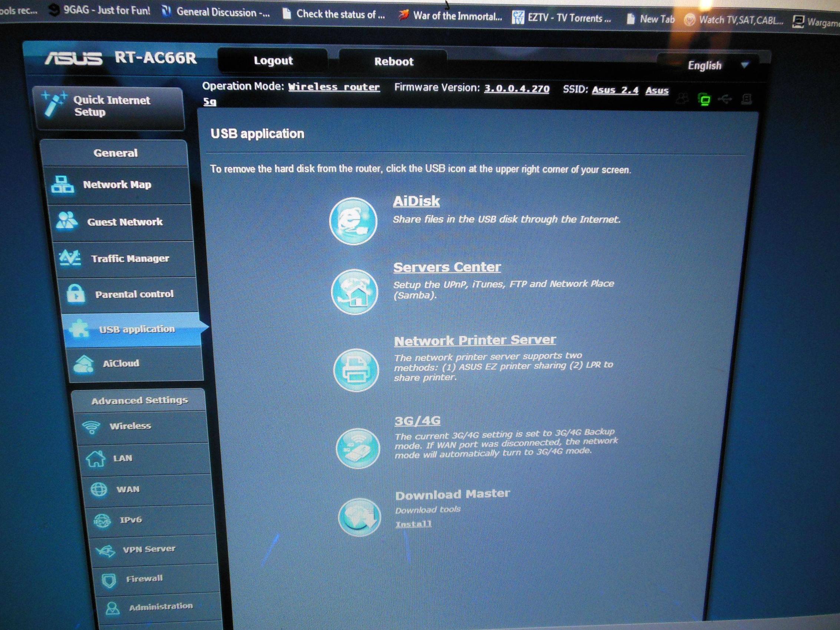Open the New Tab bookmark
Viewport: 840px width, 630px height.
coord(650,19)
